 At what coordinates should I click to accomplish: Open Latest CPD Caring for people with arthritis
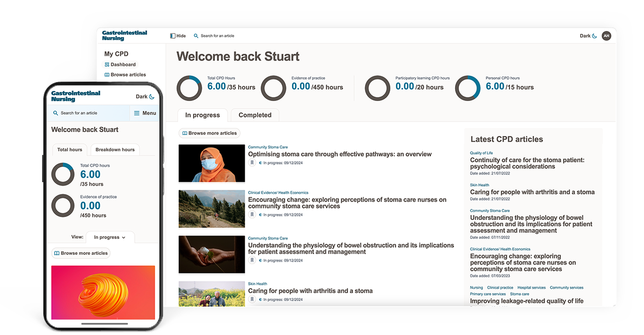click(x=532, y=192)
